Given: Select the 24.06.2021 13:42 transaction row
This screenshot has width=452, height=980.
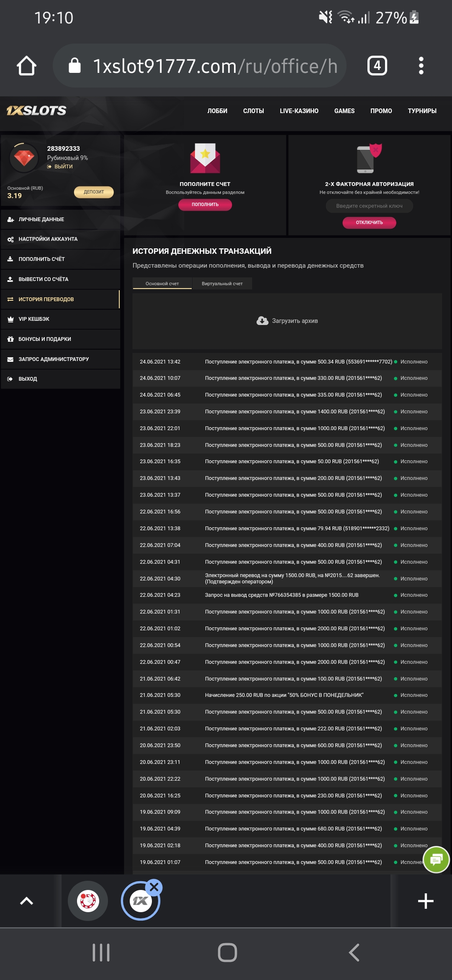Looking at the screenshot, I should point(287,362).
